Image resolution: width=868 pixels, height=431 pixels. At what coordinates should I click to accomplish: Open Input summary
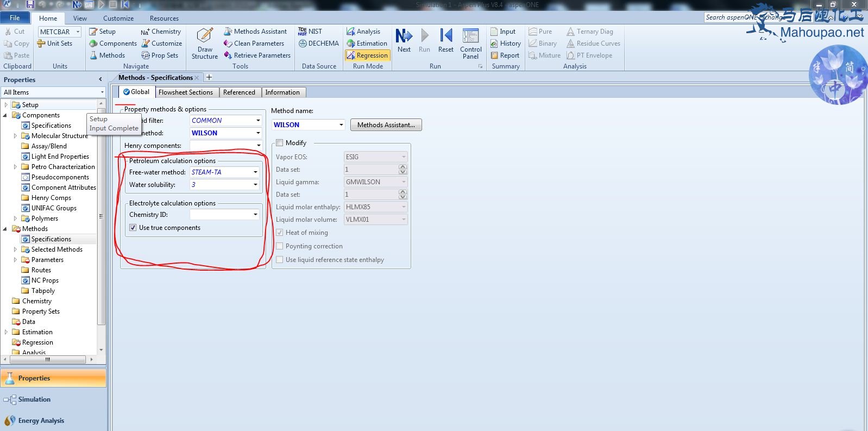(503, 32)
